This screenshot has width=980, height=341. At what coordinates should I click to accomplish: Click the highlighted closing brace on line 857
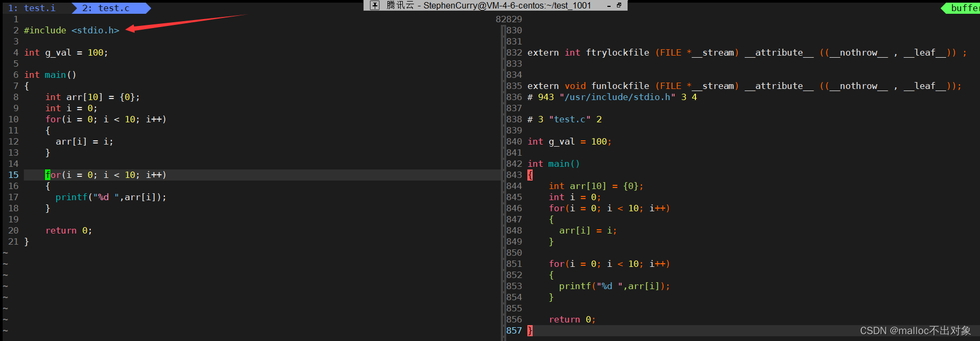coord(530,330)
